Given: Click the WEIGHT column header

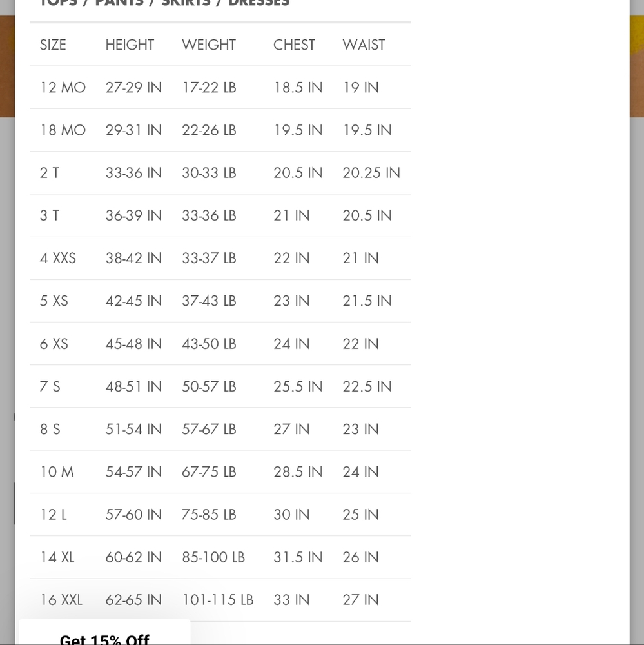Looking at the screenshot, I should [208, 45].
